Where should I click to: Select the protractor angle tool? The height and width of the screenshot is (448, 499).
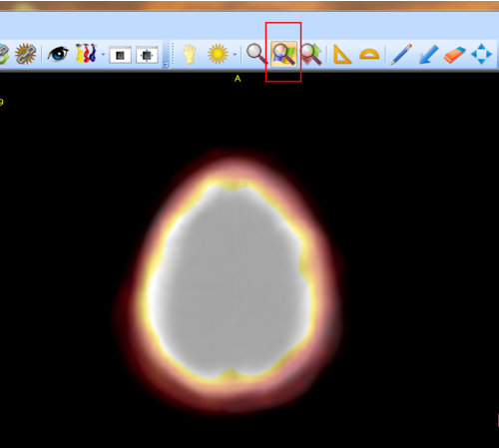pyautogui.click(x=369, y=54)
